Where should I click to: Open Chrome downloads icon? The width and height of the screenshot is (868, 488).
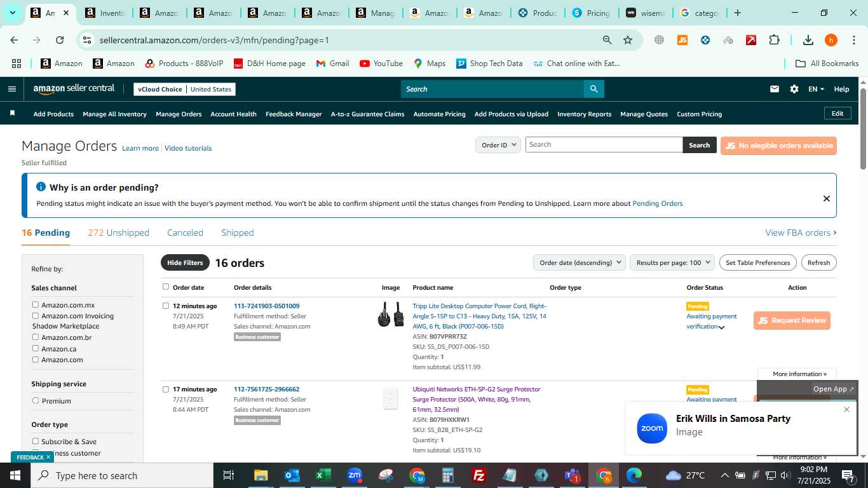(808, 40)
